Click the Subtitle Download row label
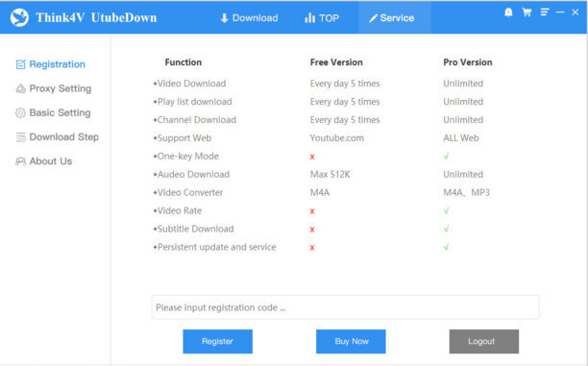Viewport: 588px width, 366px height. pyautogui.click(x=193, y=229)
